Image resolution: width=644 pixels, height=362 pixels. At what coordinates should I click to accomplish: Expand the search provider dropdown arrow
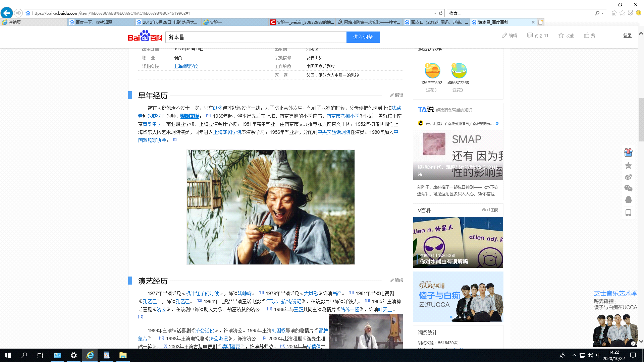point(603,13)
